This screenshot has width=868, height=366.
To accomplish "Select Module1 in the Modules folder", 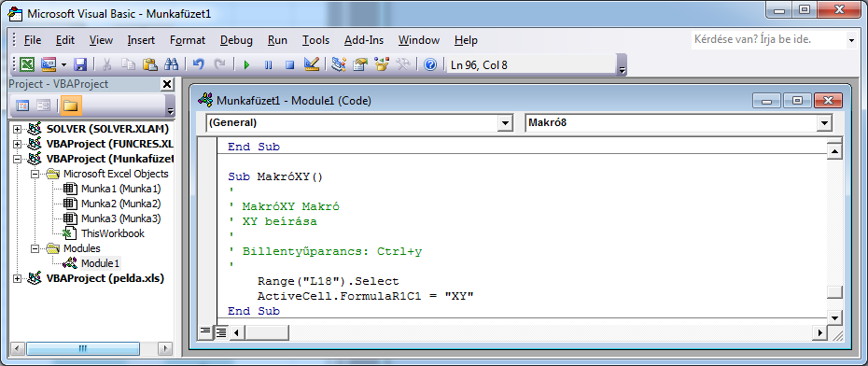I will coord(100,263).
